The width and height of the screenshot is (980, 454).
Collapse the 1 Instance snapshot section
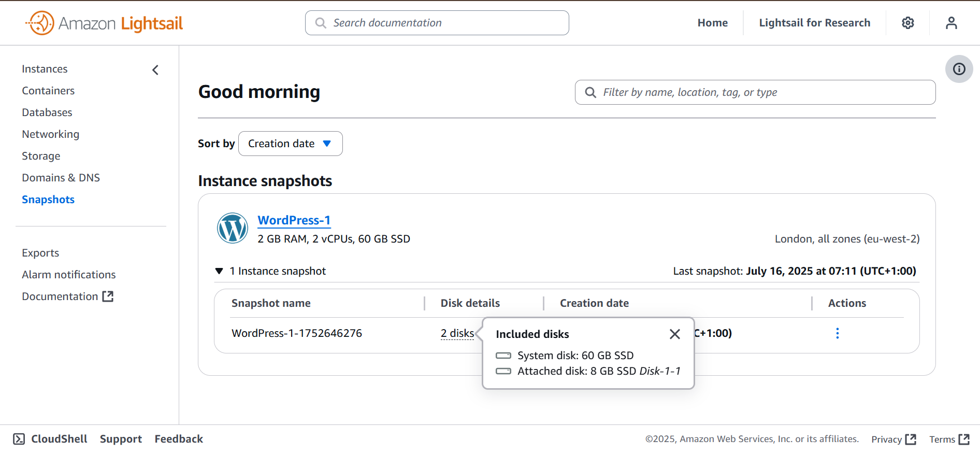[x=219, y=271]
